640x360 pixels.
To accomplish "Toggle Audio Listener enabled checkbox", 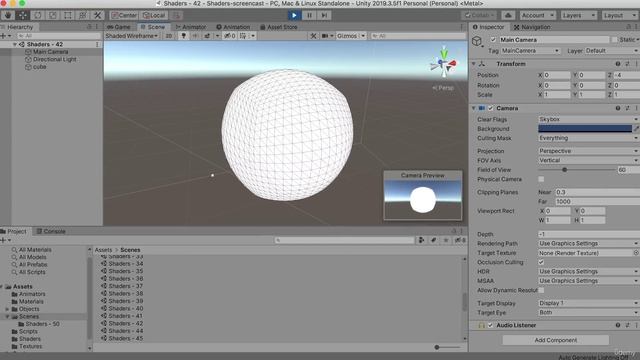I will (x=491, y=325).
